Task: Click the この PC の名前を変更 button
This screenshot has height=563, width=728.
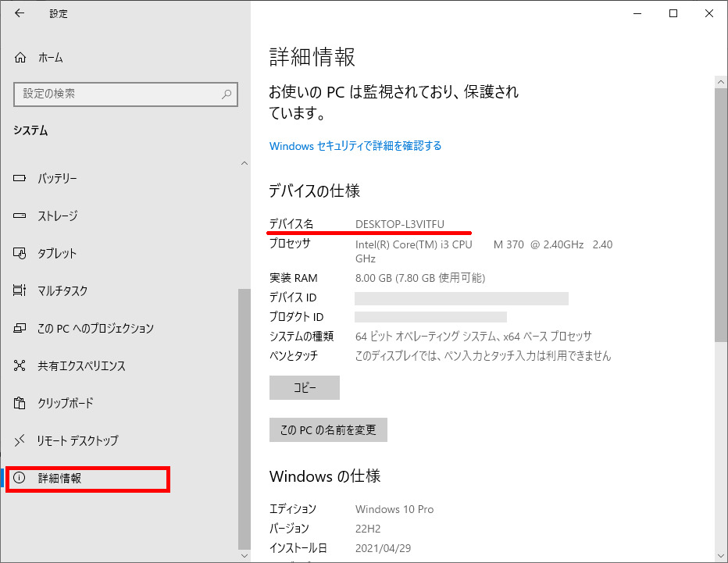Action: click(328, 430)
